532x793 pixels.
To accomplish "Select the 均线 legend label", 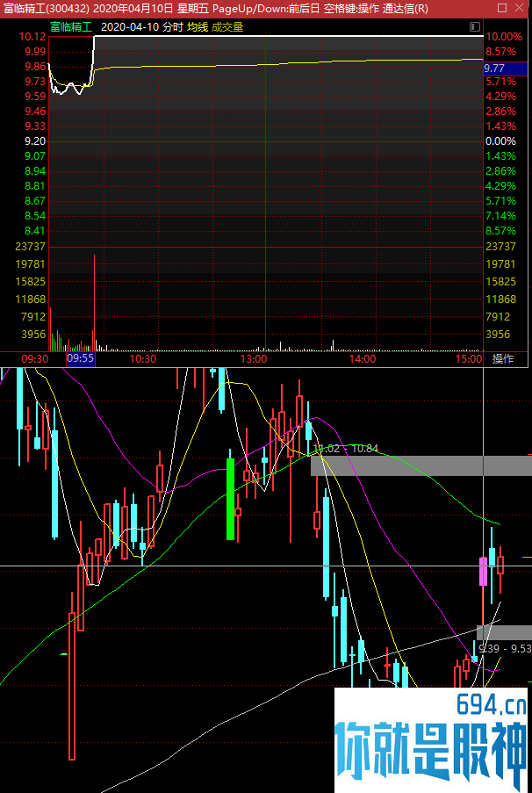I will click(198, 27).
